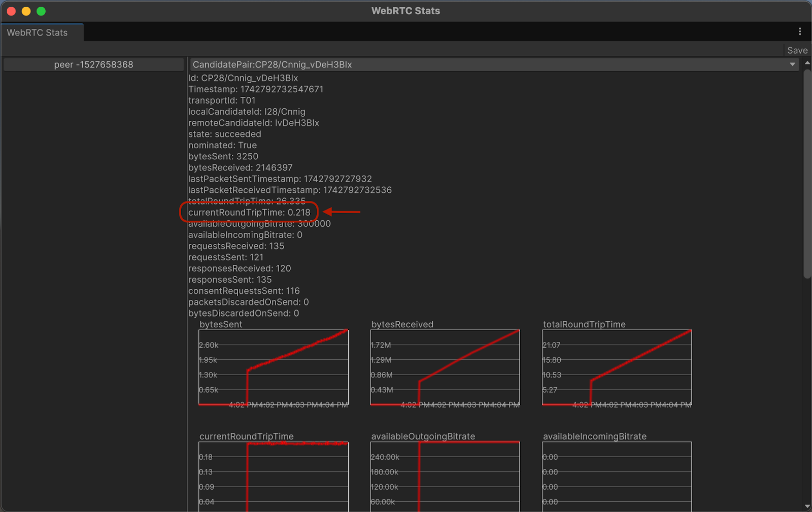812x512 pixels.
Task: Click the green zoom window button
Action: pyautogui.click(x=41, y=11)
